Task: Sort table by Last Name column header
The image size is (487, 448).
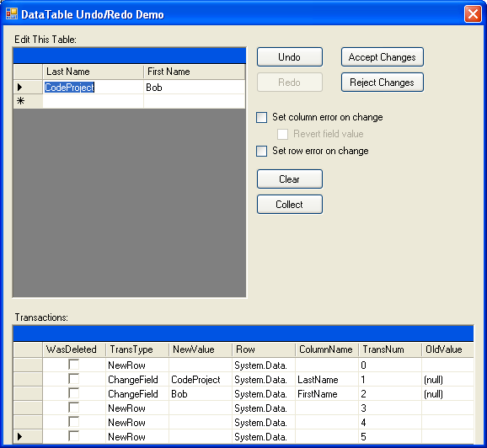Action: pyautogui.click(x=93, y=72)
